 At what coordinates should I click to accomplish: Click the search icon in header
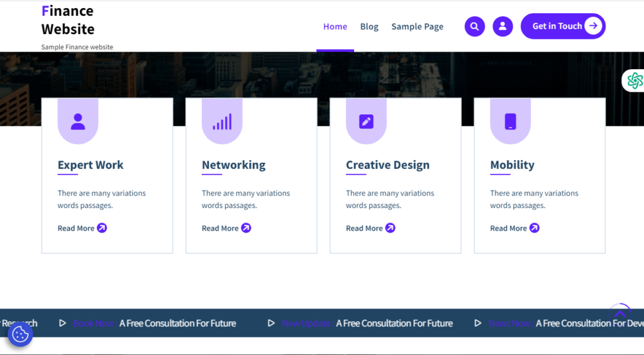[x=474, y=26]
